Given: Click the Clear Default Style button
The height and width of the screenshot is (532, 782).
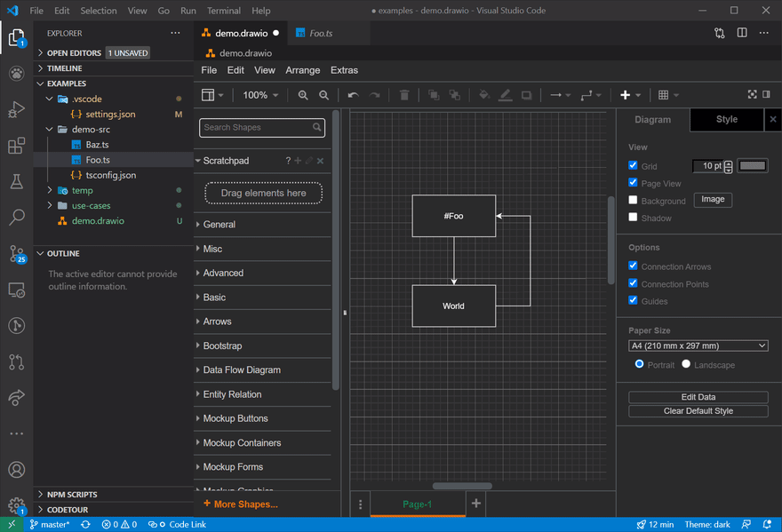Looking at the screenshot, I should (698, 410).
